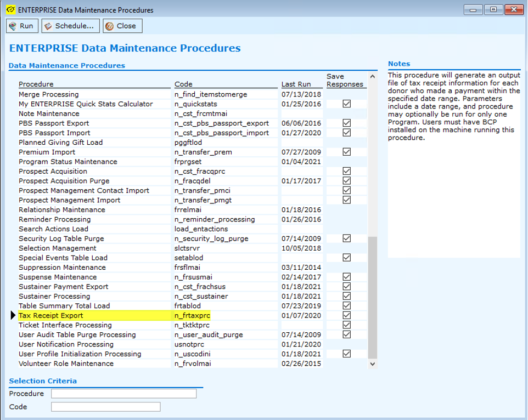This screenshot has width=528, height=420.
Task: Click the Save Responses column header
Action: click(x=345, y=81)
